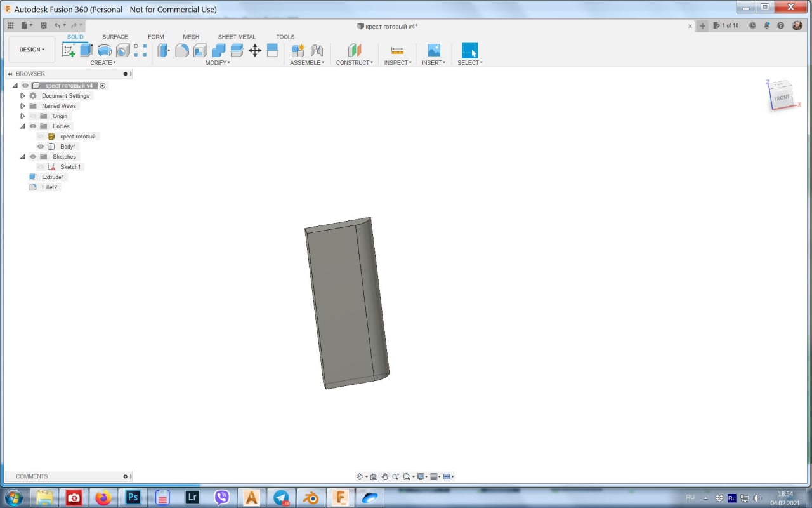Select the Create Sketch tool
This screenshot has width=812, height=508.
(x=69, y=50)
